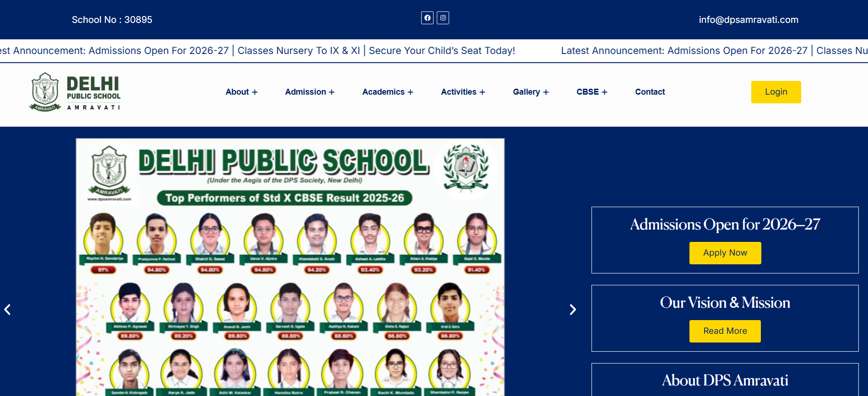The height and width of the screenshot is (396, 868).
Task: Expand the About menu
Action: click(x=242, y=92)
